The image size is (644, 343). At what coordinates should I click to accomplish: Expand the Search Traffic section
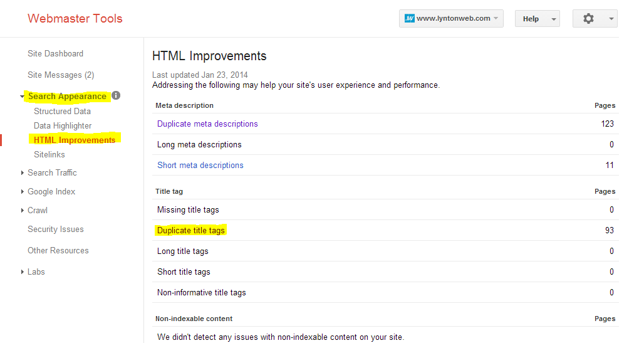22,172
